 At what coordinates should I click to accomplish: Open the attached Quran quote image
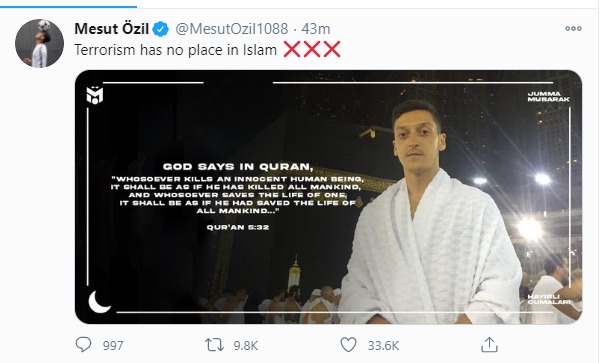[x=328, y=197]
